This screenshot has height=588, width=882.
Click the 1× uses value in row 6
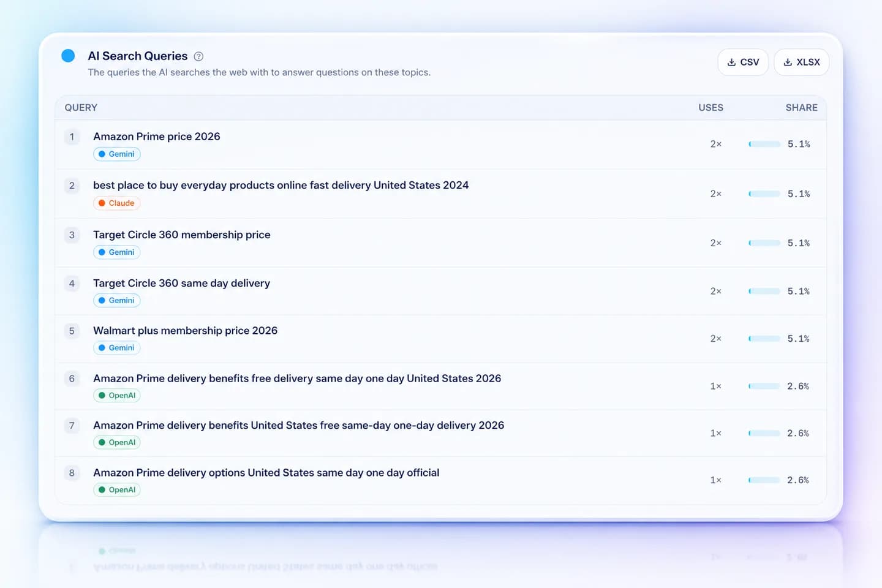tap(715, 386)
